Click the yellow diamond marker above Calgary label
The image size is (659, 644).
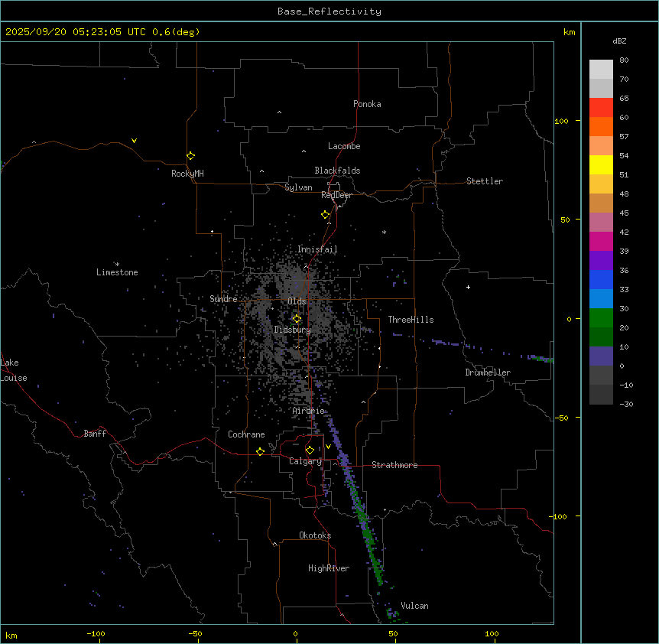coord(310,450)
